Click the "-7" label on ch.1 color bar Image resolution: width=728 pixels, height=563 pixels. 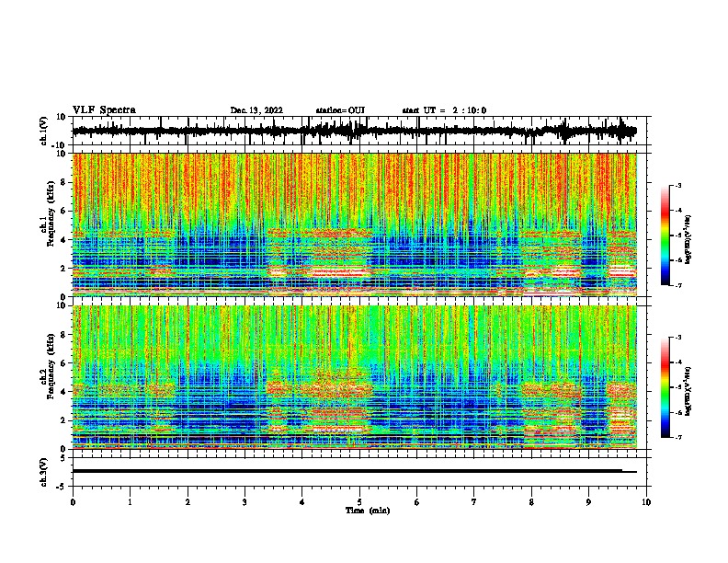677,285
